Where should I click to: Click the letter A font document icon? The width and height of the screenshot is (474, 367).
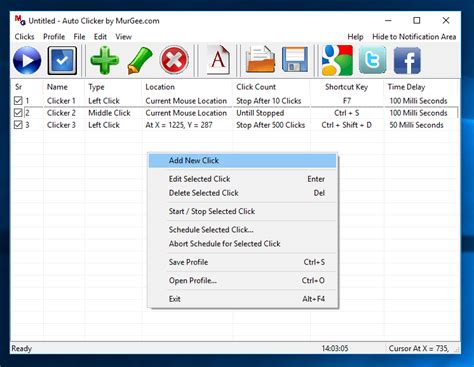coord(218,60)
